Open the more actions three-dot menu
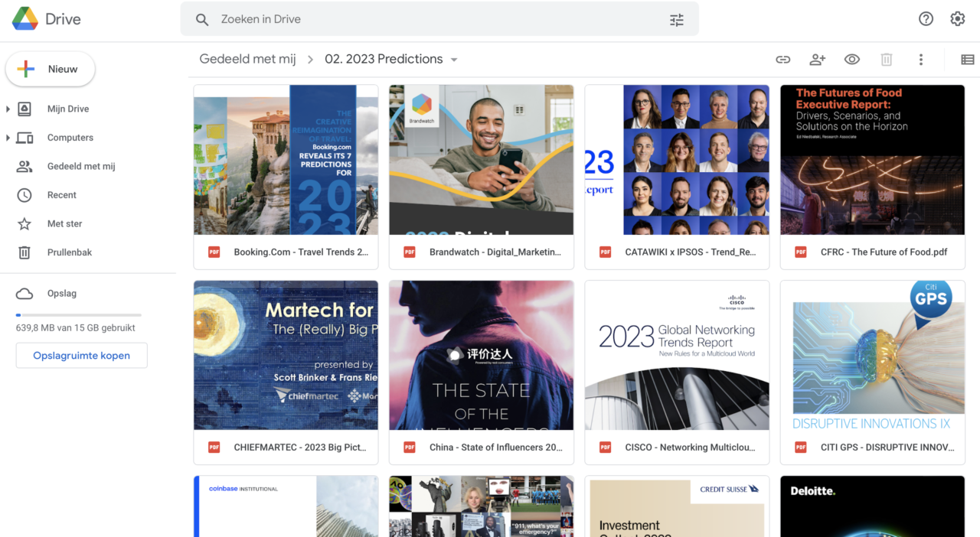The image size is (980, 537). (x=920, y=60)
